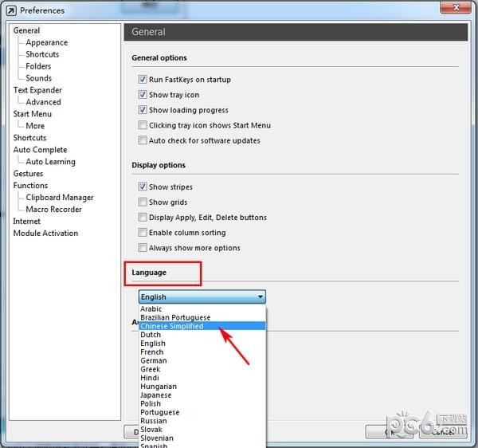
Task: Uncheck Run FastKeys on startup
Action: [x=143, y=80]
